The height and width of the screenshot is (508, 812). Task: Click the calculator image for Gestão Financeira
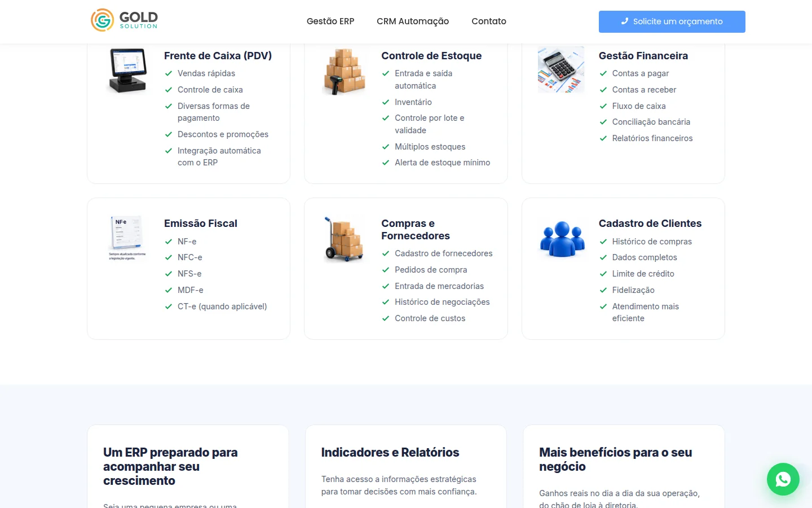tap(561, 70)
